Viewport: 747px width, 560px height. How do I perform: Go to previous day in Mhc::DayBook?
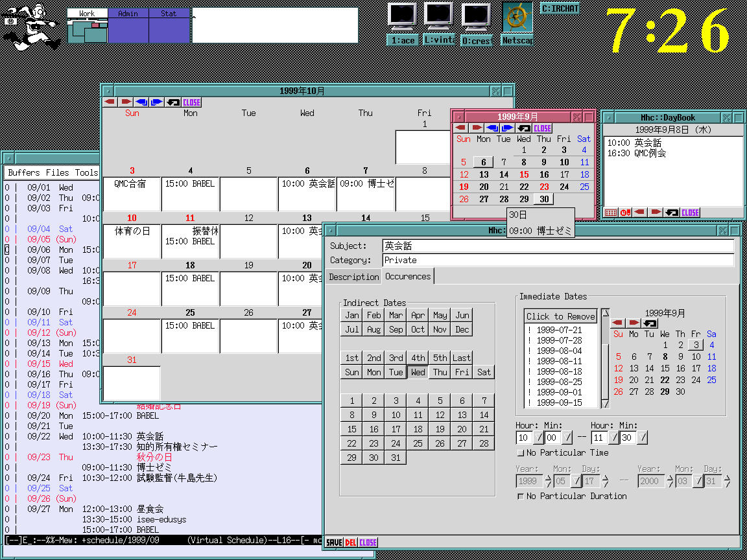640,213
